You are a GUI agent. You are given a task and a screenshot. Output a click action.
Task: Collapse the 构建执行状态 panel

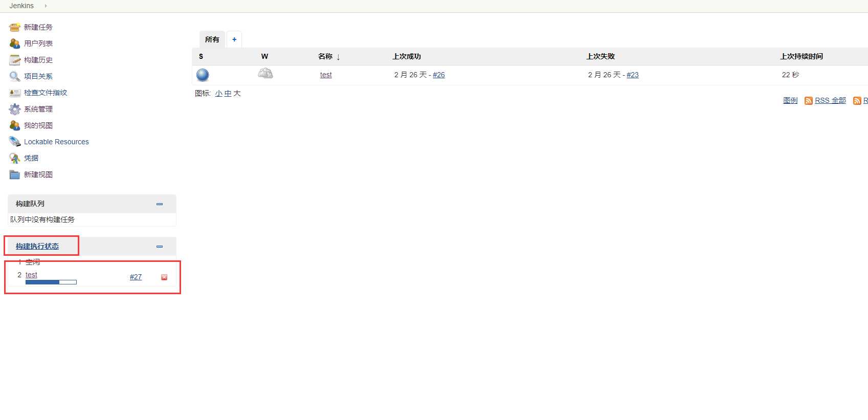pyautogui.click(x=160, y=247)
